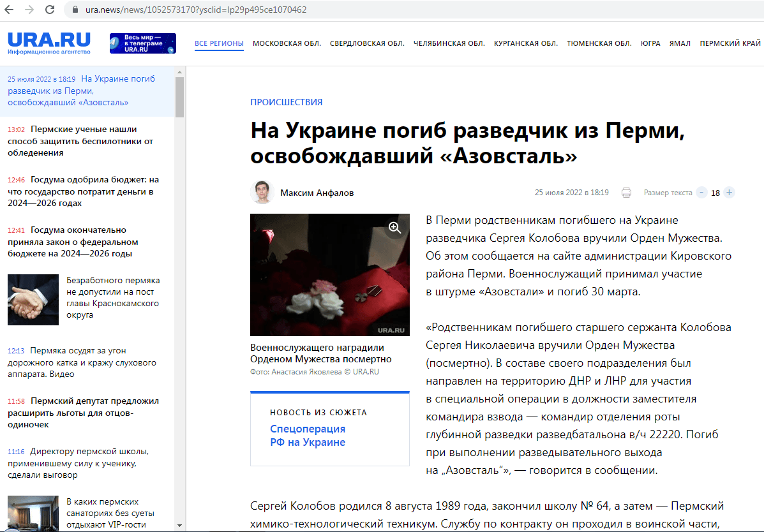Open author Максим Анфалов's profile link

pos(317,193)
